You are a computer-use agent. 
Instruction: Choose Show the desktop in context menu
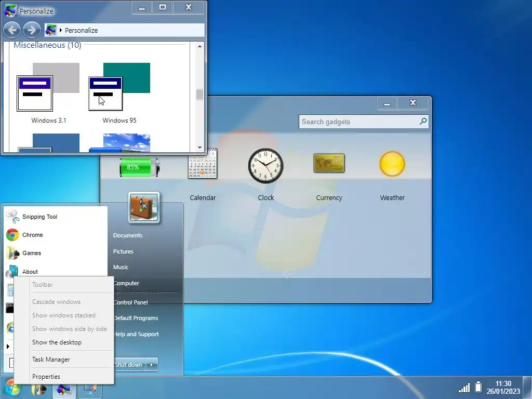[57, 342]
